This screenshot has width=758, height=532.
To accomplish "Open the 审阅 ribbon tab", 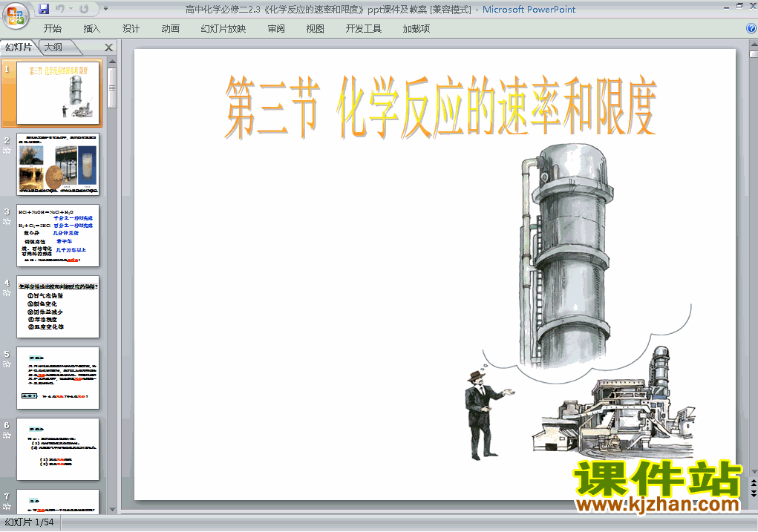I will 276,29.
